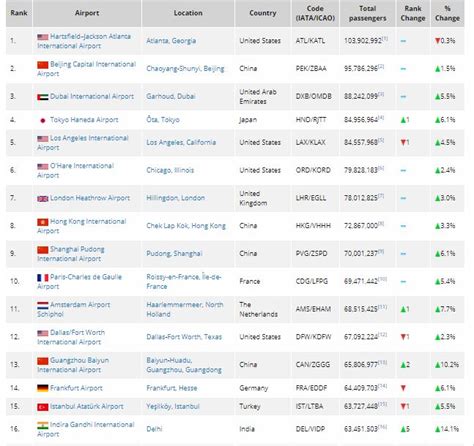Click the Location column header

(x=188, y=13)
